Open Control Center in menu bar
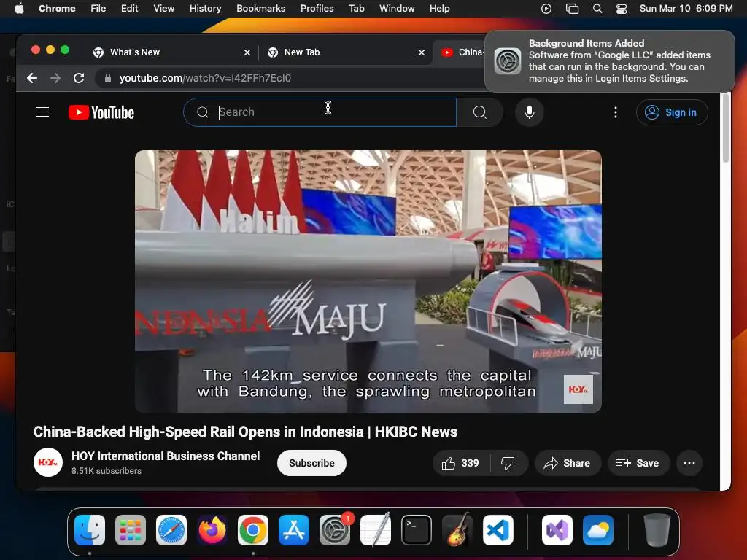 coord(622,9)
